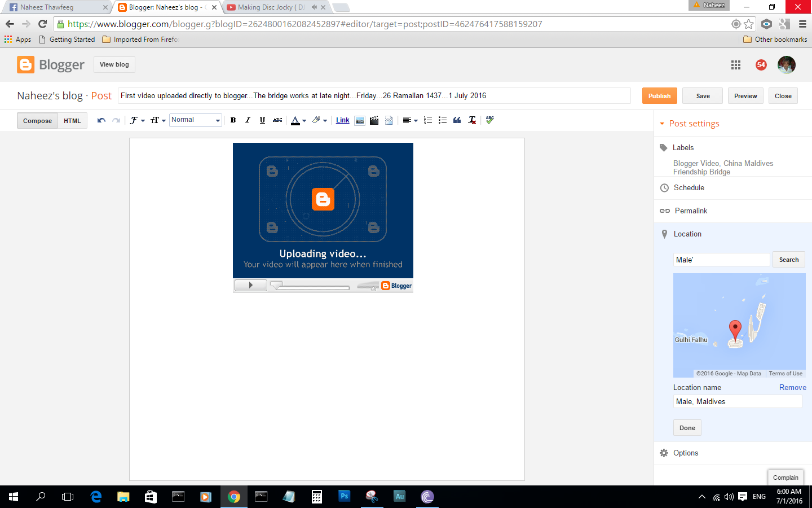Switch to the Making Disc Jocky YouTube tab
The image size is (812, 508).
(x=272, y=7)
